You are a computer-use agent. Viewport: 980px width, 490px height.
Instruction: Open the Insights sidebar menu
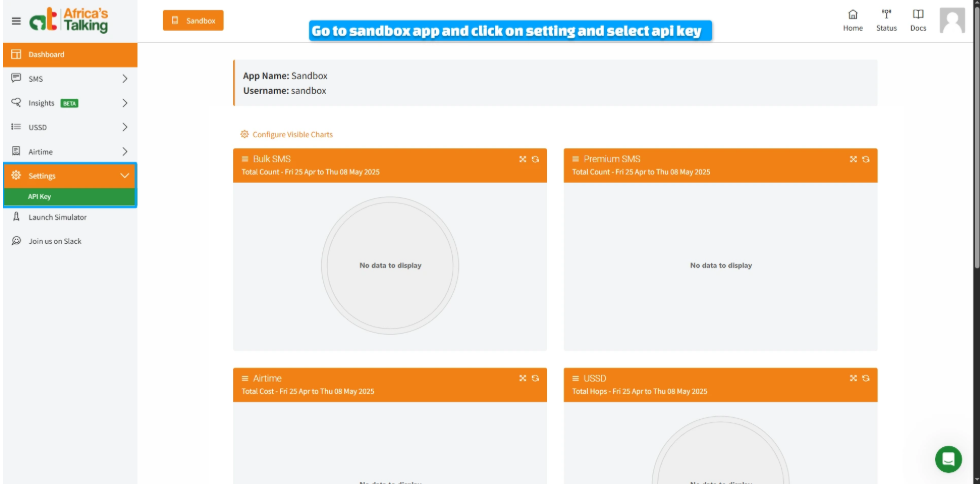70,103
